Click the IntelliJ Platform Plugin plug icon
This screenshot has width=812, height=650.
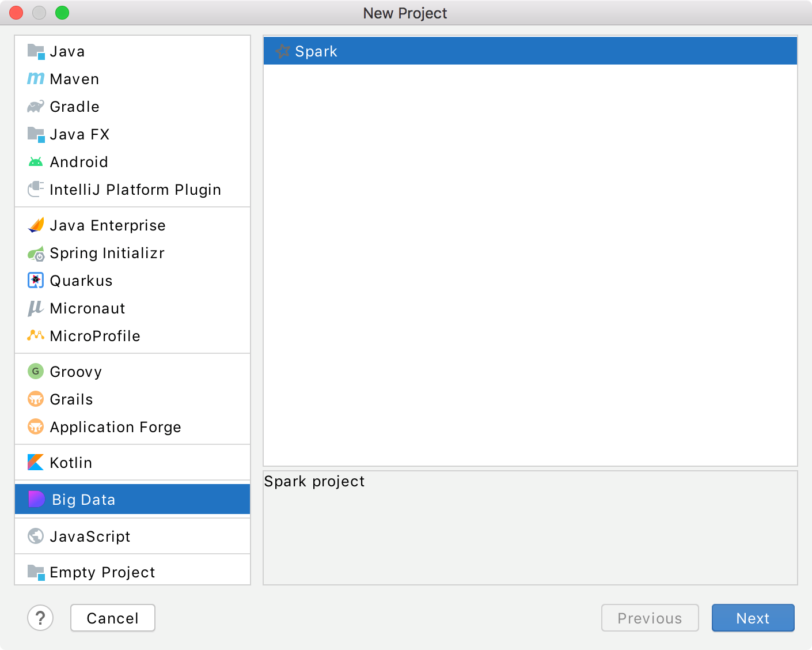[36, 189]
